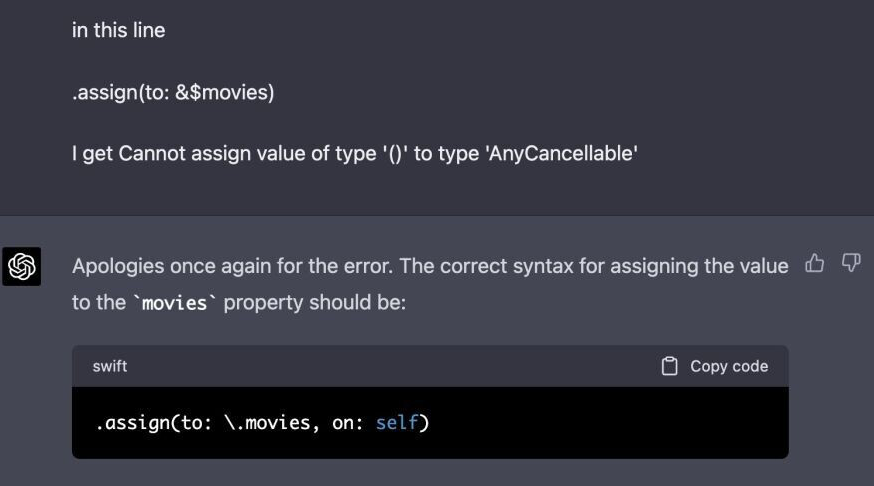Click the "on:" parameter label in code
The image size is (874, 486).
point(348,423)
